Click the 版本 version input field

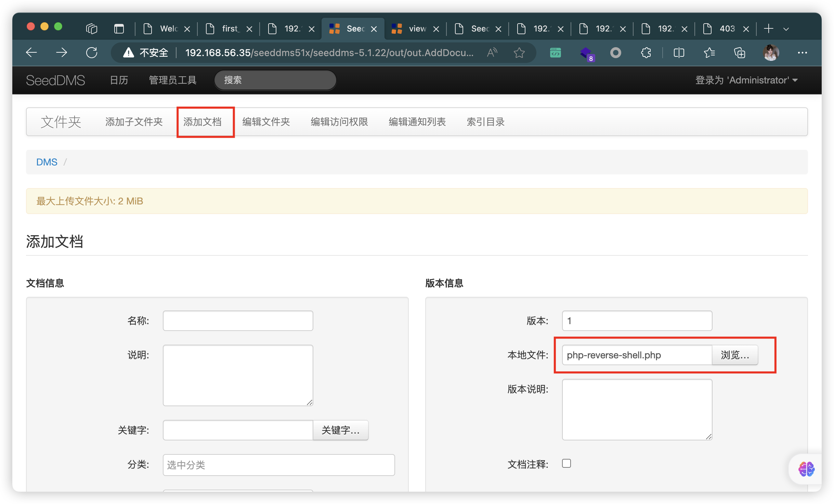637,321
